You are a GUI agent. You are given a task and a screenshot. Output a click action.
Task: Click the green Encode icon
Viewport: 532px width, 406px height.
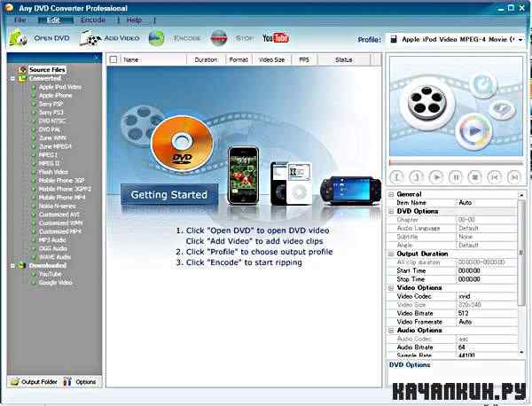click(156, 38)
